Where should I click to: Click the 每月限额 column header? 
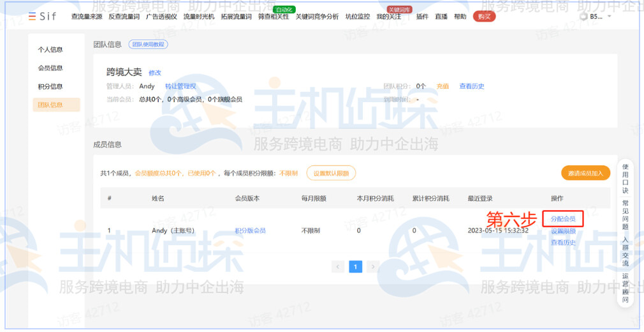coord(314,199)
